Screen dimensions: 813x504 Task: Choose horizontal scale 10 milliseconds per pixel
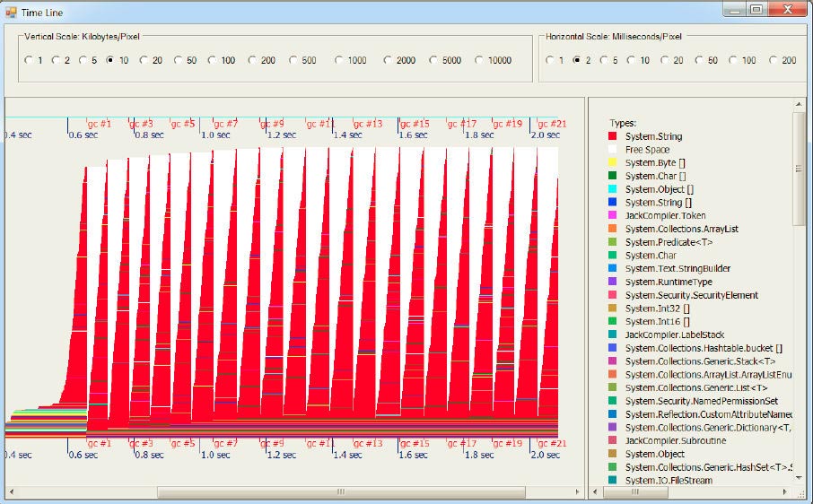point(638,60)
